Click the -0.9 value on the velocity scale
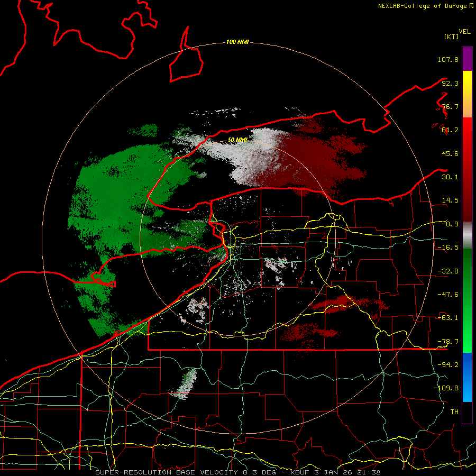The image size is (476, 476). click(450, 224)
